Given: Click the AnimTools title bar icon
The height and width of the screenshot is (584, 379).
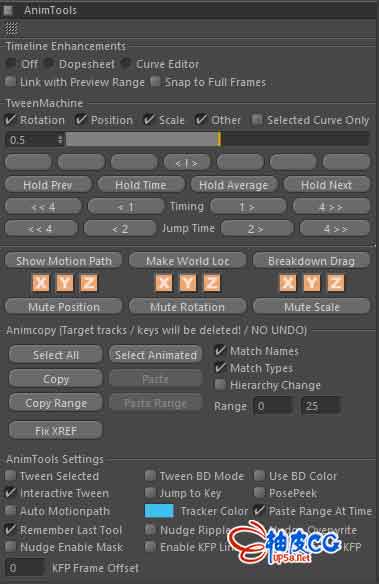Looking at the screenshot, I should [8, 10].
